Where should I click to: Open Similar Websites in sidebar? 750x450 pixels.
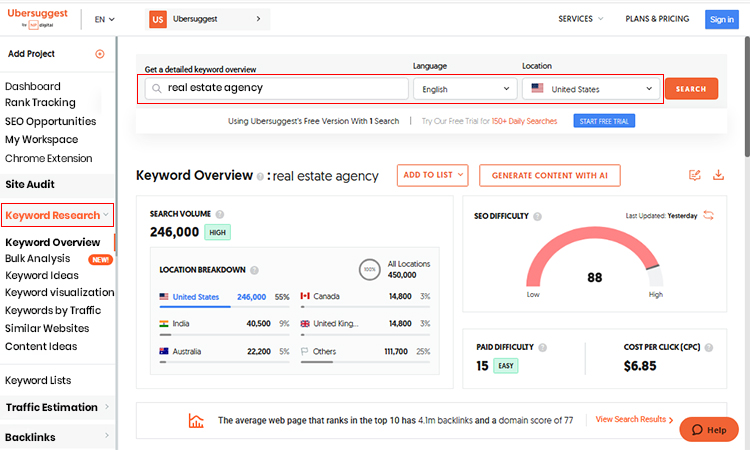click(47, 329)
